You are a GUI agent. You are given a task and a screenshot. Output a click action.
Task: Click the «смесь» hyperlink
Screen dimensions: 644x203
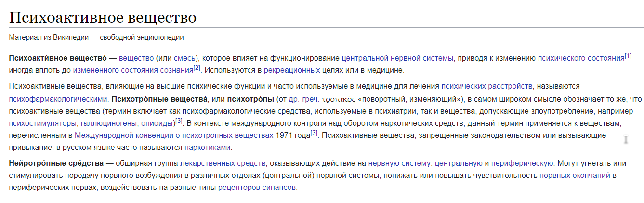point(184,58)
